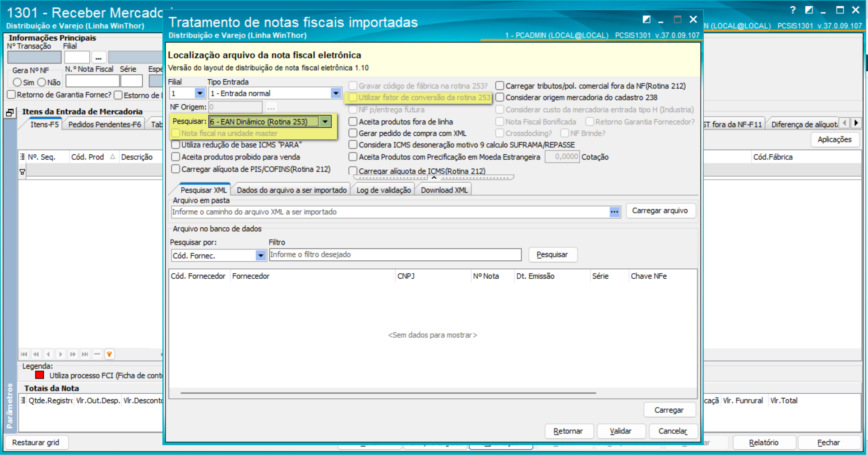Open the Filial dropdown in dialog
Screen dimensions: 868x456
coord(200,93)
